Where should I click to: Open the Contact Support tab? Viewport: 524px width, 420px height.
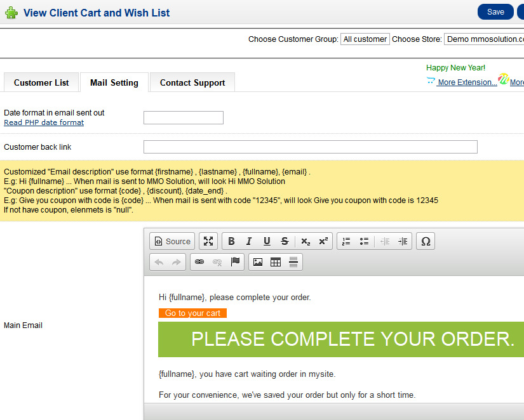click(192, 82)
